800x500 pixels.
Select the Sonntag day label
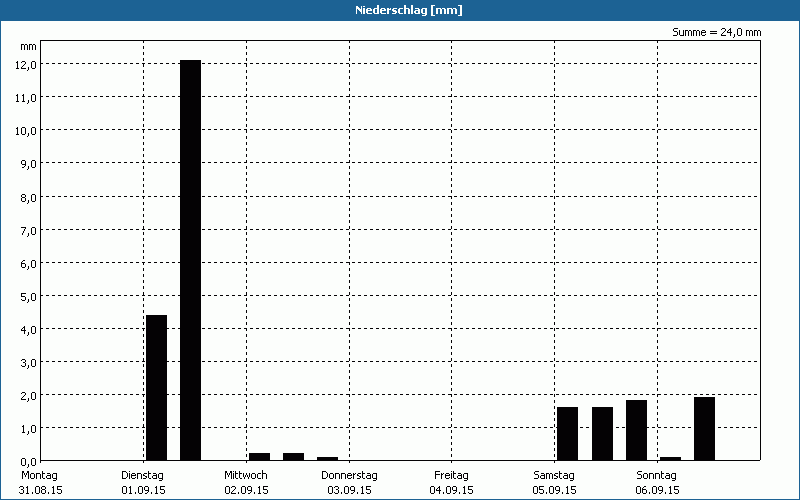pos(657,476)
